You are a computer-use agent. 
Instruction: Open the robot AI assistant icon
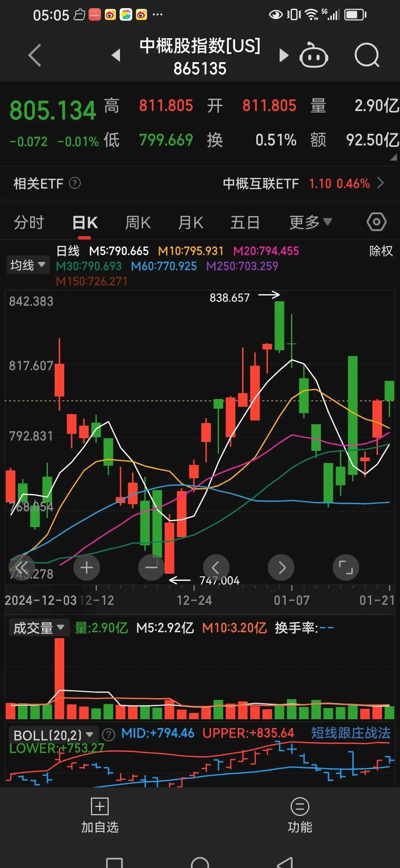pos(313,56)
